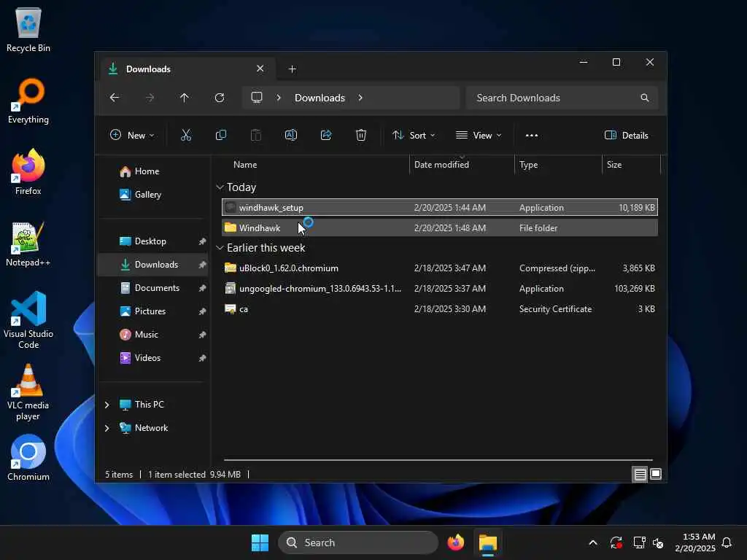The image size is (747, 560).
Task: Go back with the left arrow
Action: (115, 98)
